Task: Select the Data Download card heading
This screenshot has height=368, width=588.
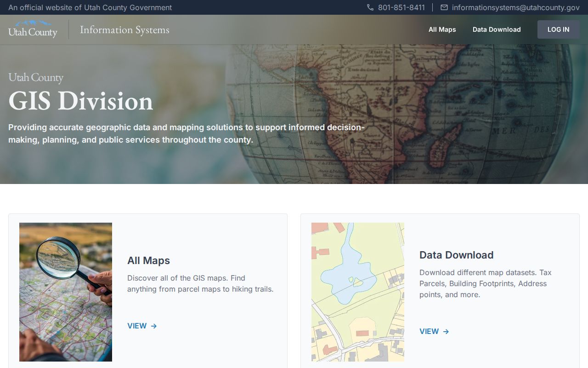Action: [457, 255]
